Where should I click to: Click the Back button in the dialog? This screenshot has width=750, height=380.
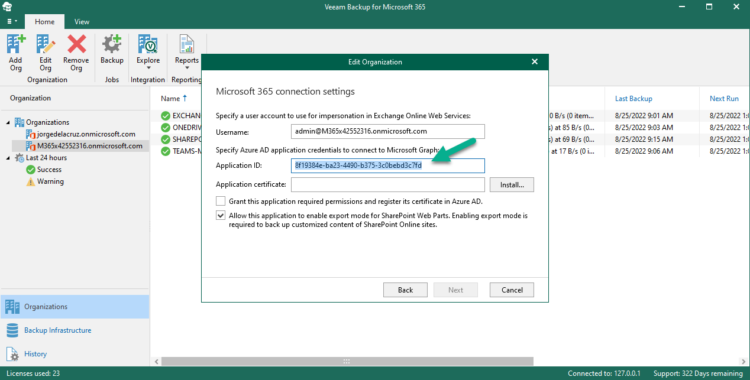405,290
